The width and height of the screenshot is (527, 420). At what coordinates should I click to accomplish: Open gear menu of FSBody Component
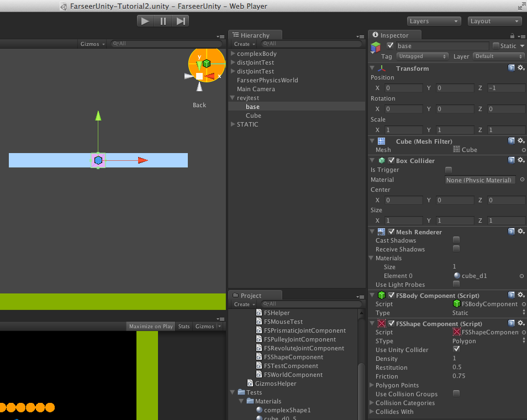[521, 295]
